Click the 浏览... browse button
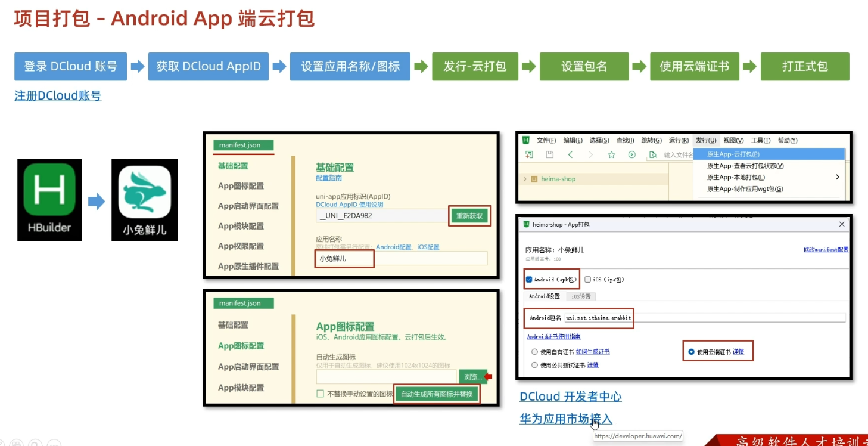The width and height of the screenshot is (868, 446). coord(472,377)
